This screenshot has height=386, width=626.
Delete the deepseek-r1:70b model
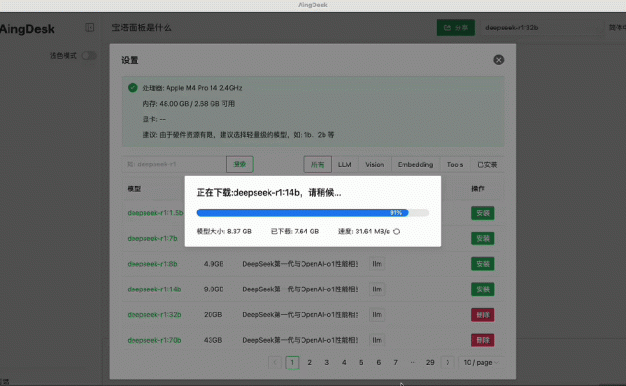pos(482,340)
